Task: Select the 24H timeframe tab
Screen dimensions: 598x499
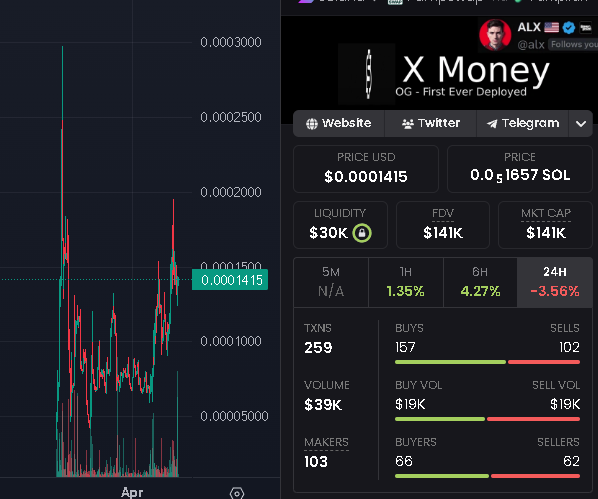Action: point(555,282)
